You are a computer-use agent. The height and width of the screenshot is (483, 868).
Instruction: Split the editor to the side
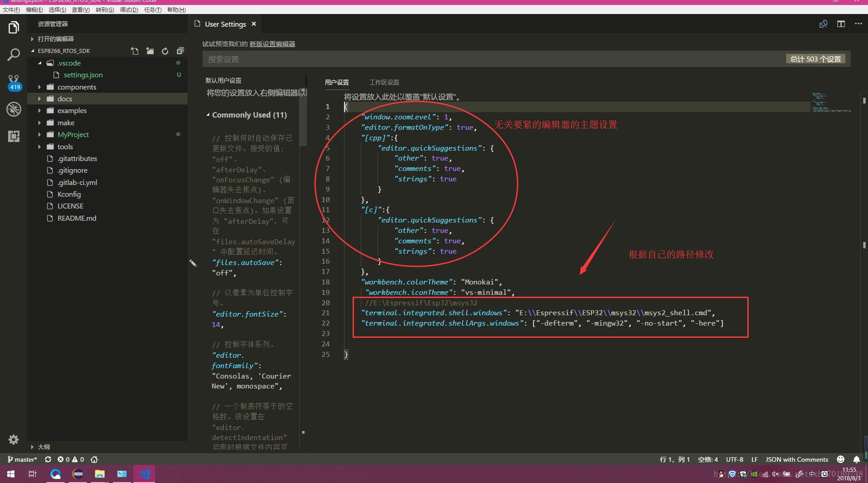[x=841, y=24]
